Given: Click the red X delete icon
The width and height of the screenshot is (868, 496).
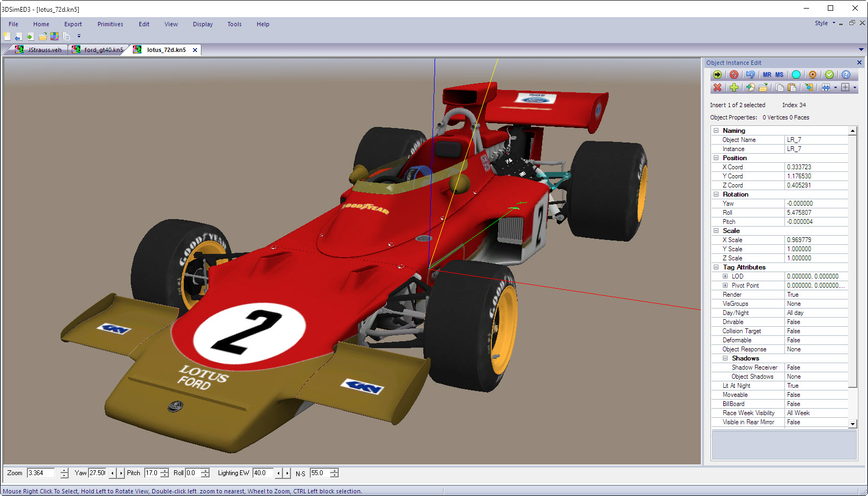Looking at the screenshot, I should (717, 87).
